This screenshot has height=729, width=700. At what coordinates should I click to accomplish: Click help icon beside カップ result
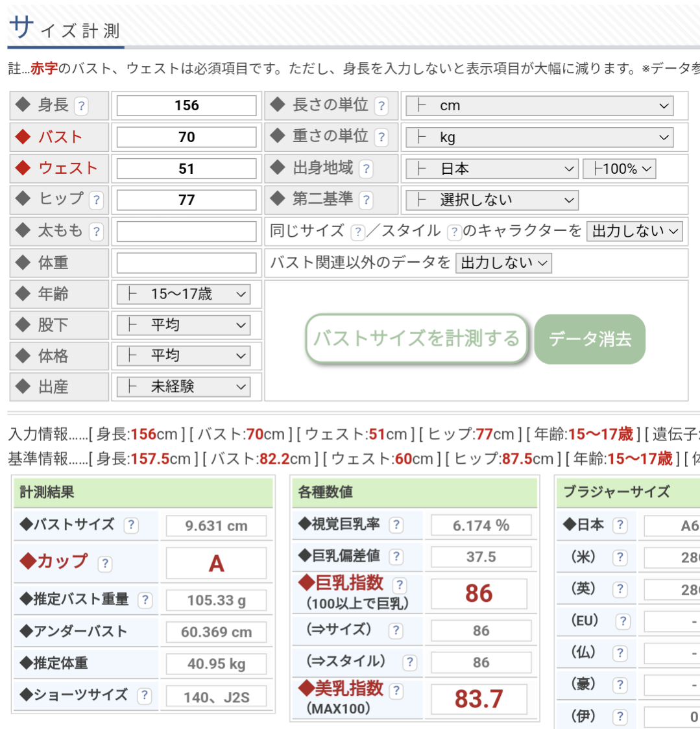[x=104, y=564]
